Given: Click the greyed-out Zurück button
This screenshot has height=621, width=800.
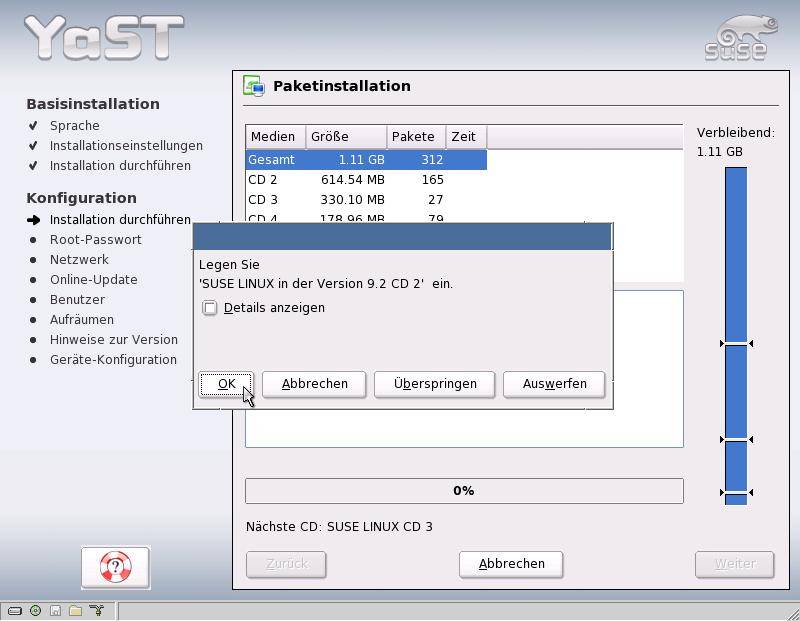Looking at the screenshot, I should click(286, 564).
